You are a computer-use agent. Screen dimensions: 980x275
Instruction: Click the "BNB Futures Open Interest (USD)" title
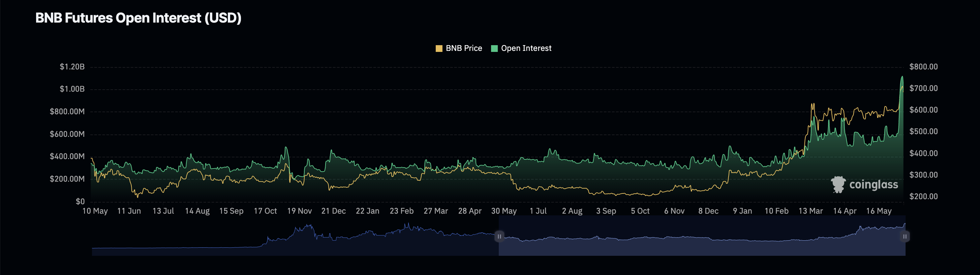pyautogui.click(x=139, y=18)
